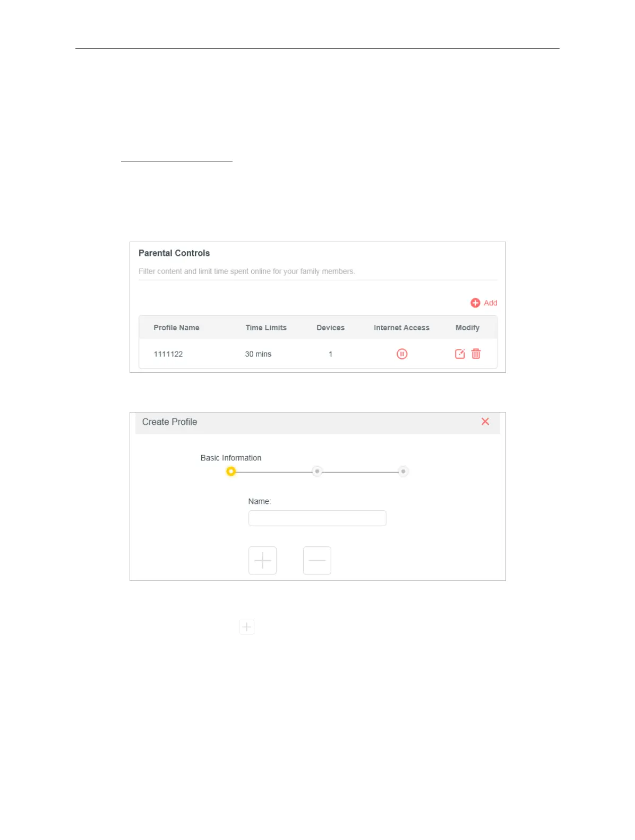
Task: Click the Create Profile title text
Action: [169, 422]
